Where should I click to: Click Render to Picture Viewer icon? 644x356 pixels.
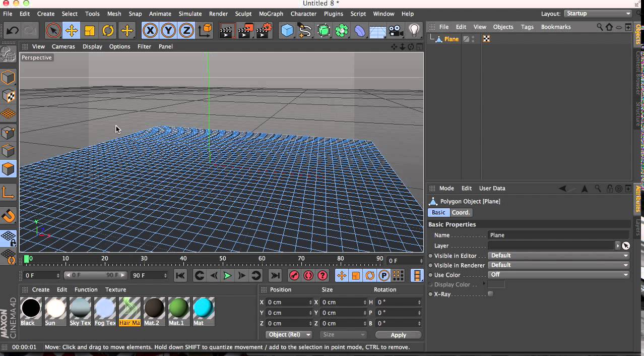click(246, 31)
